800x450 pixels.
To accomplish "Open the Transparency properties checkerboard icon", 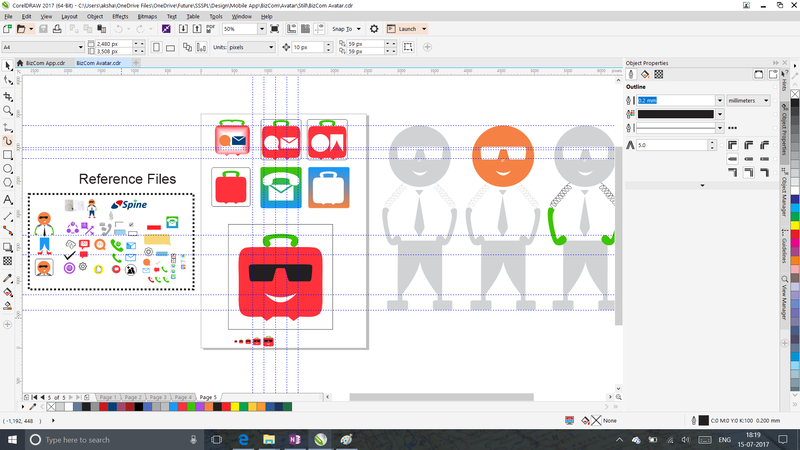I will (660, 74).
